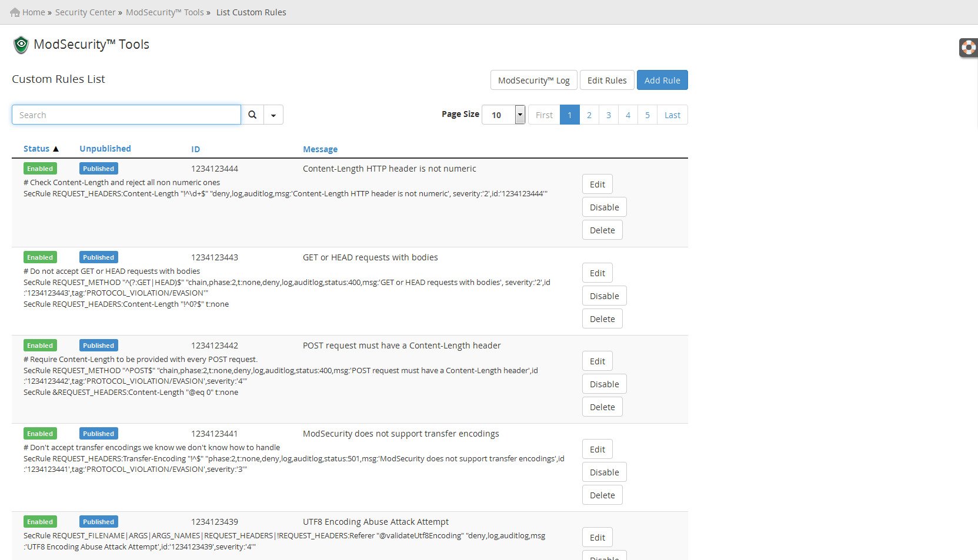
Task: Edit rule 1234123444
Action: [598, 184]
